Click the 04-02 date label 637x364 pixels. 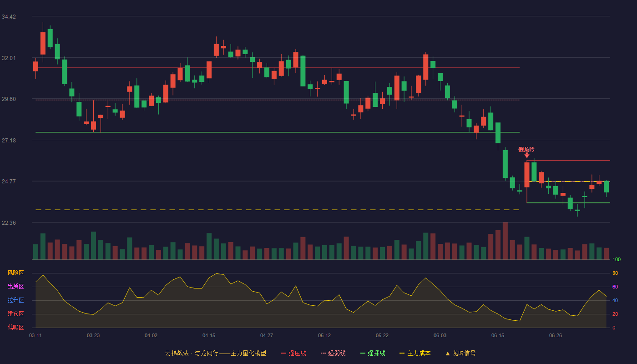tap(151, 335)
